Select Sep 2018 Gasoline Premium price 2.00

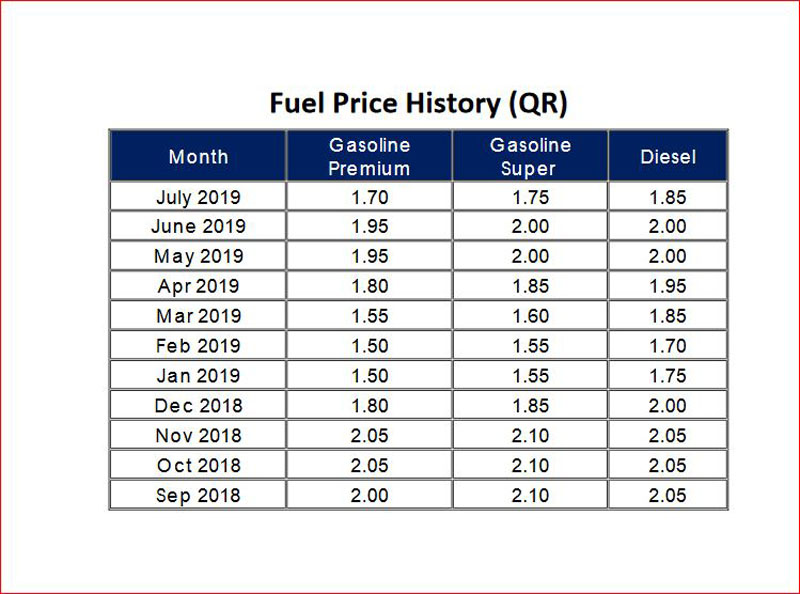pyautogui.click(x=369, y=495)
